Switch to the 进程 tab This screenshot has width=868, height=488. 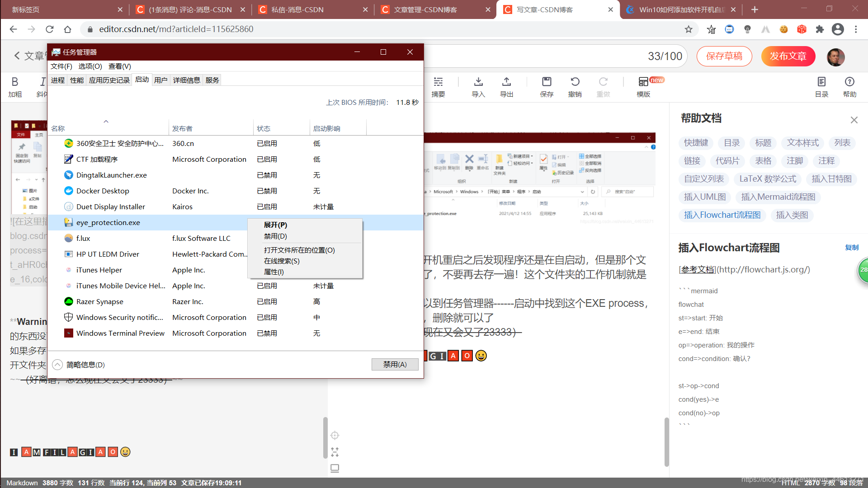57,80
